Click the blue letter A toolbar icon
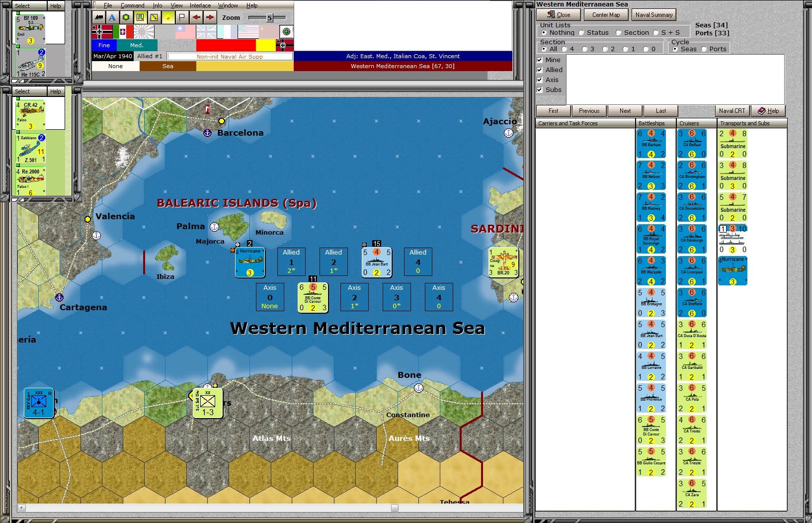Viewport: 812px width, 523px height. [x=112, y=17]
